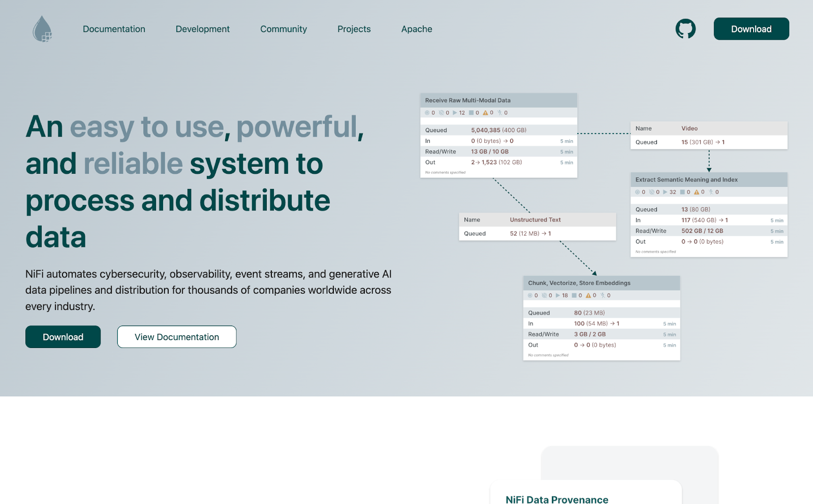The image size is (813, 504).
Task: Click the 'NiFi Data Provenance' heading
Action: pos(557,499)
